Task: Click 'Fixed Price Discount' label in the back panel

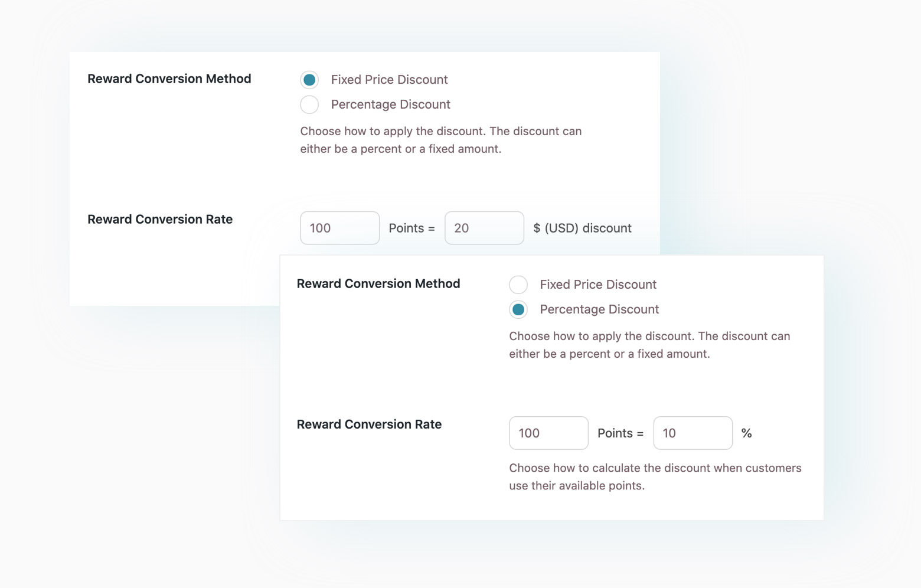Action: pyautogui.click(x=389, y=80)
